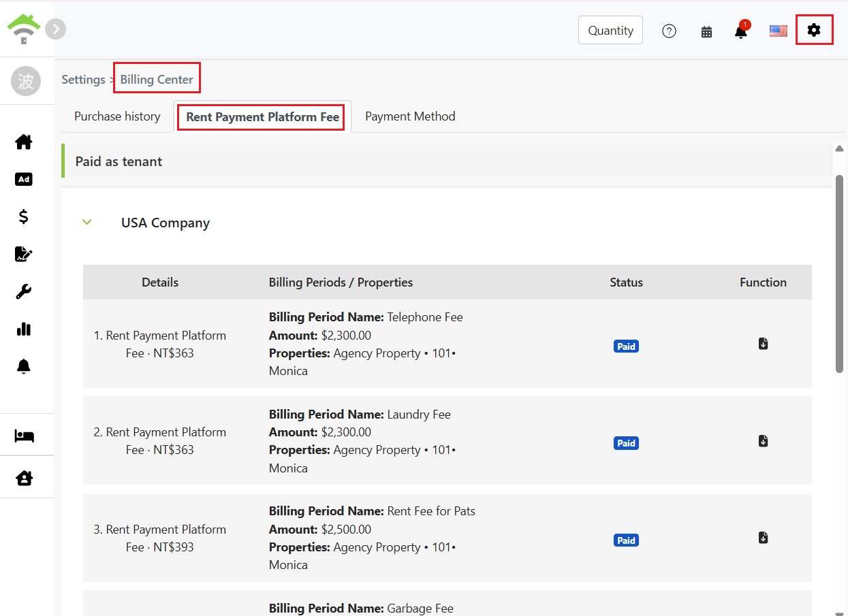This screenshot has width=848, height=616.
Task: Download receipt for Laundry Fee row
Action: click(764, 441)
